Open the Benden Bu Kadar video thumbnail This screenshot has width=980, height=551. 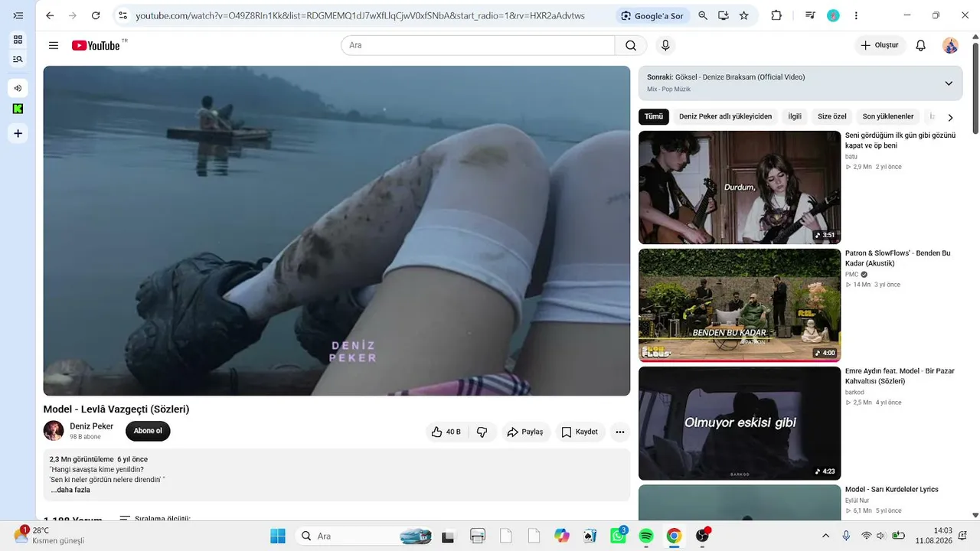(x=740, y=305)
